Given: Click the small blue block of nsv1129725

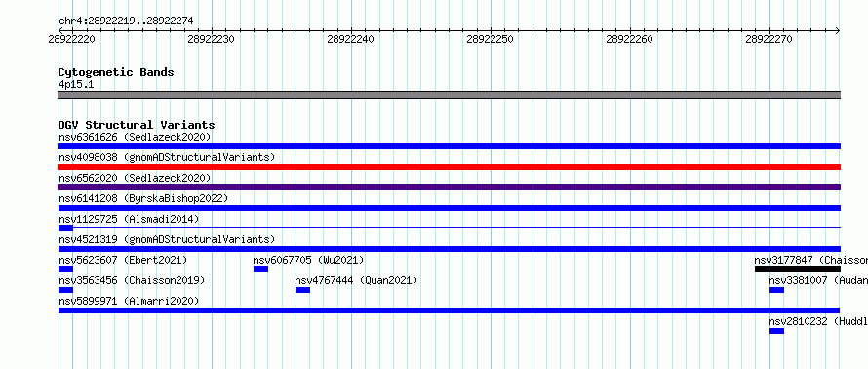Looking at the screenshot, I should 65,228.
